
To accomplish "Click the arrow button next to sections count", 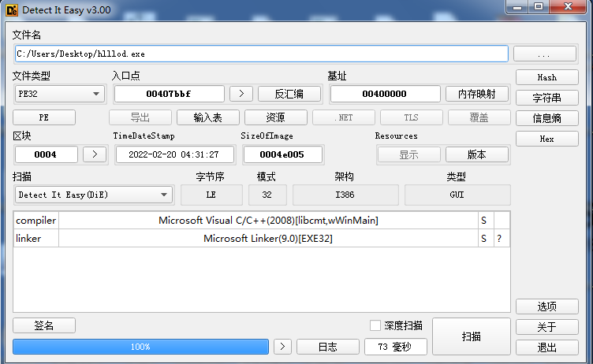I will pos(95,154).
